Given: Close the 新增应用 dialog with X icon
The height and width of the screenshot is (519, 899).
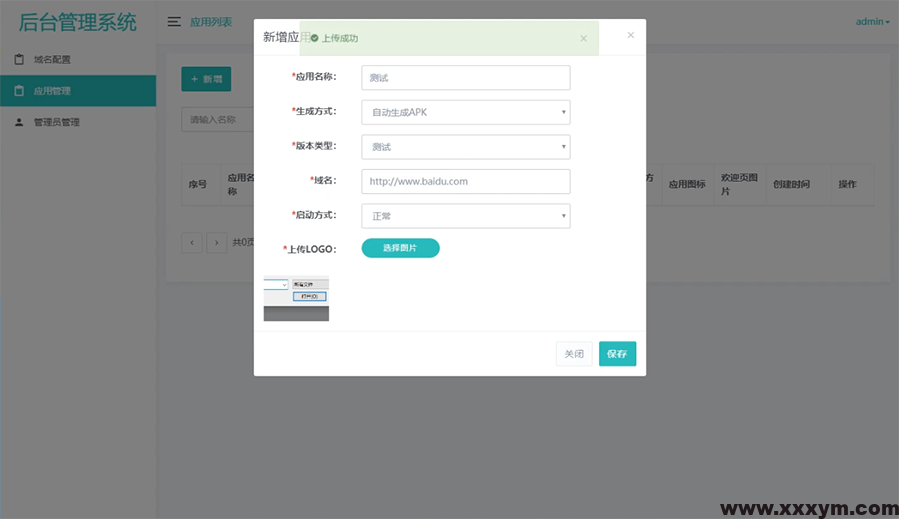Looking at the screenshot, I should coord(630,35).
